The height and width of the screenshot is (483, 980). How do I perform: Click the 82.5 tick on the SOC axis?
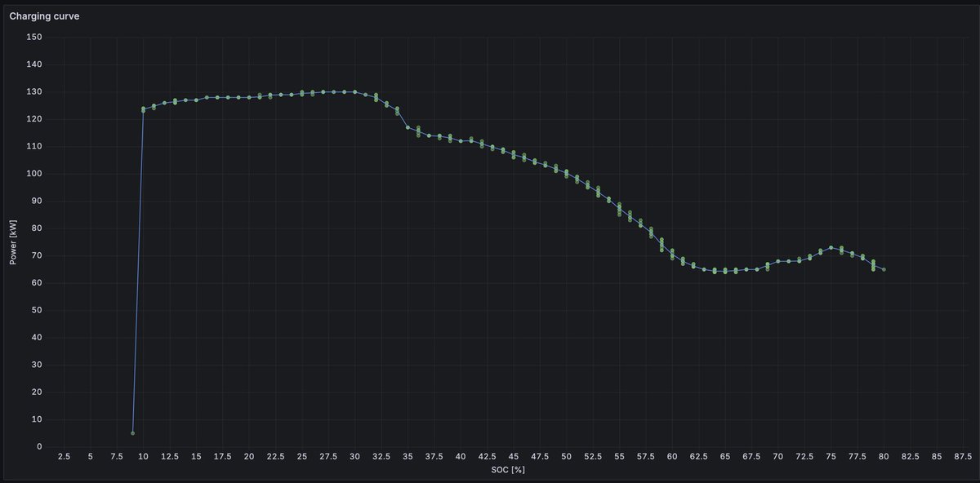910,456
